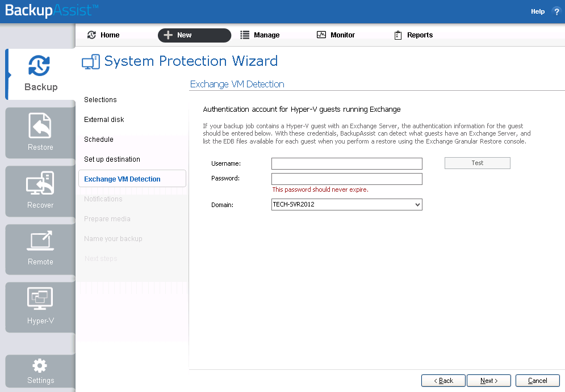The height and width of the screenshot is (392, 565).
Task: Proceed with the Next button
Action: click(x=489, y=381)
